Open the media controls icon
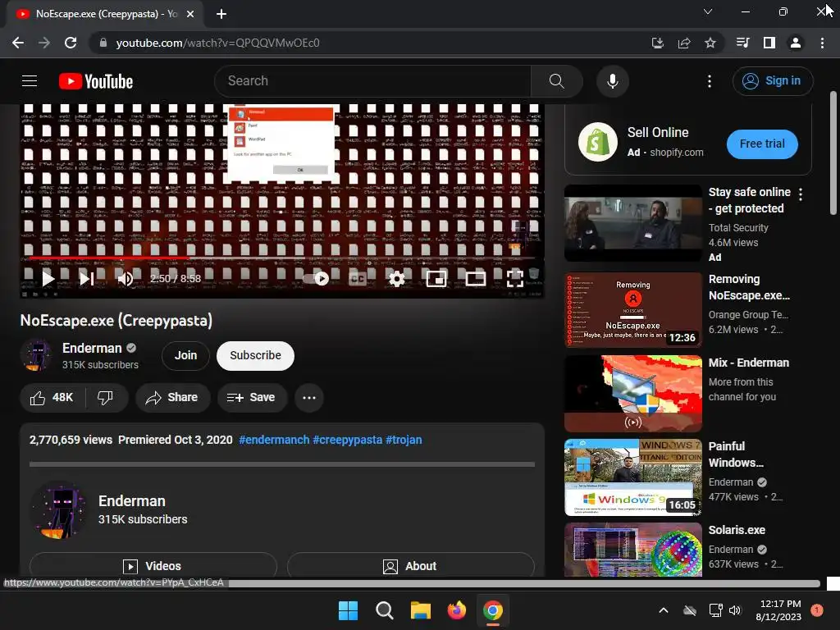Viewport: 840px width, 630px height. pyautogui.click(x=743, y=43)
